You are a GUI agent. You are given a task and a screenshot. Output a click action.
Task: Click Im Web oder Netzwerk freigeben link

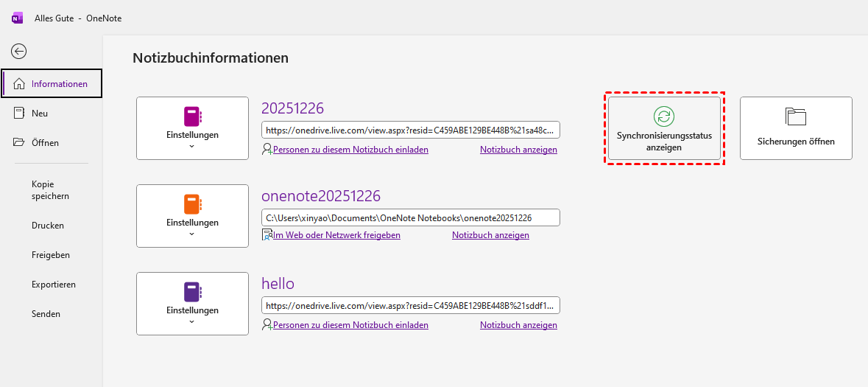[336, 235]
